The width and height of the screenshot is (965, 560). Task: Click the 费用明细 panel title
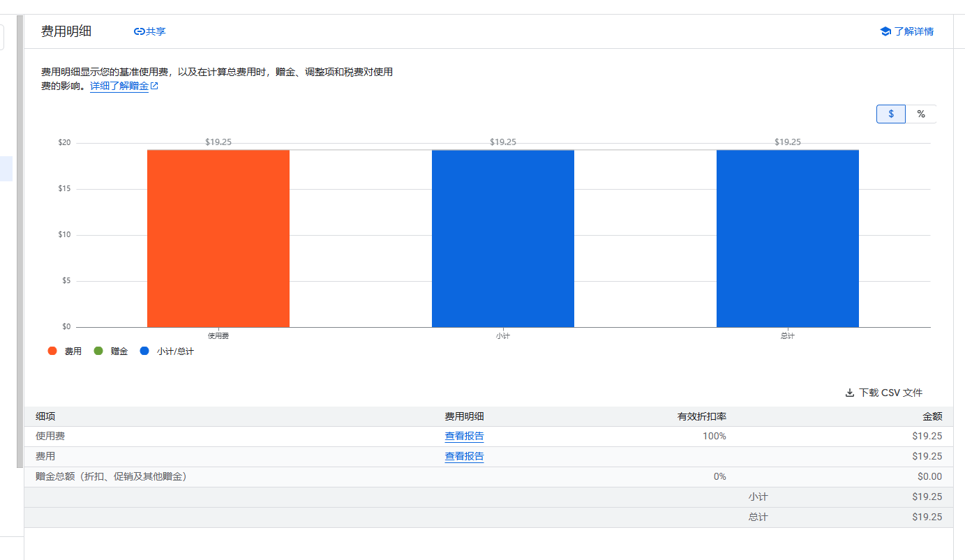click(66, 31)
